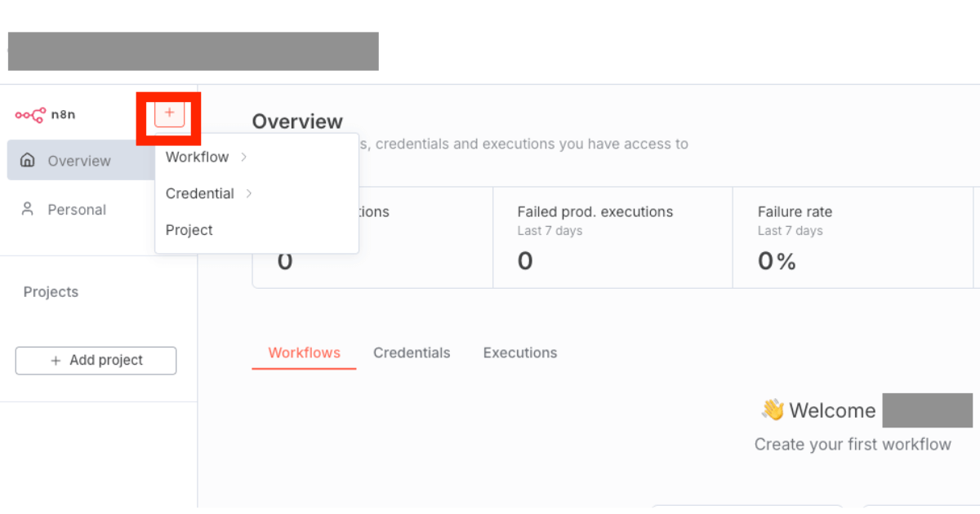Expand the Workflow submenu chevron
Screen dimensions: 980x514
tap(244, 157)
